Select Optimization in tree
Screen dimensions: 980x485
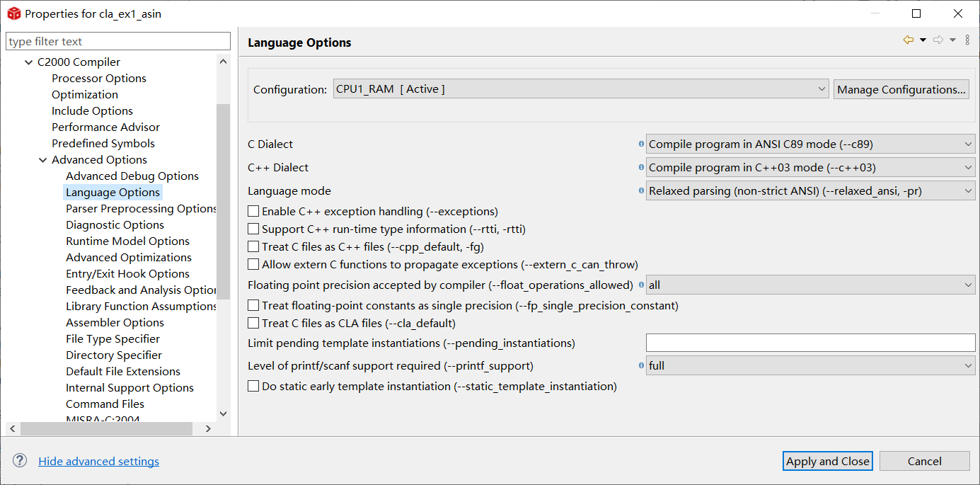(x=85, y=94)
